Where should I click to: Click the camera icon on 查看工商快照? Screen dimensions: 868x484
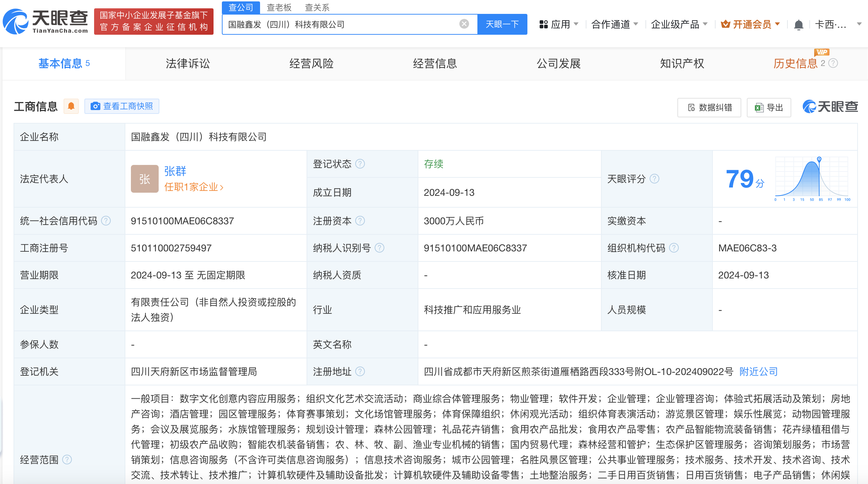pos(95,106)
